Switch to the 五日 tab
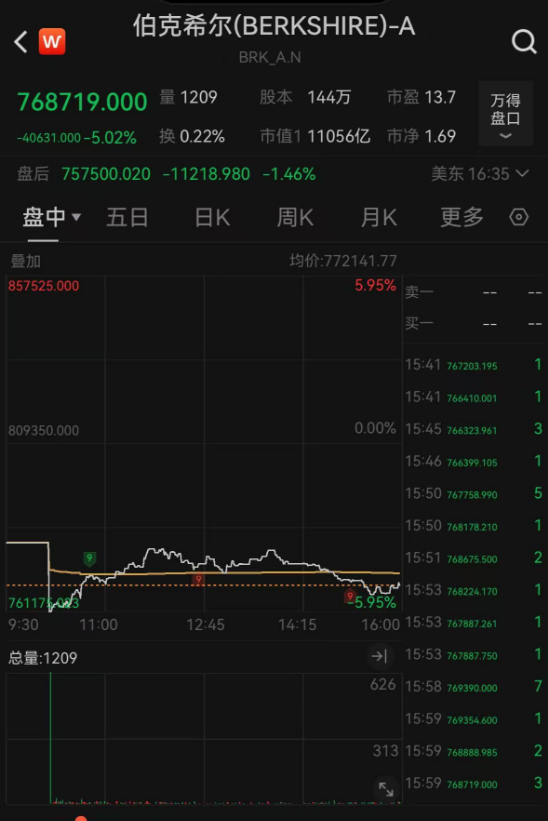This screenshot has height=821, width=548. 127,217
